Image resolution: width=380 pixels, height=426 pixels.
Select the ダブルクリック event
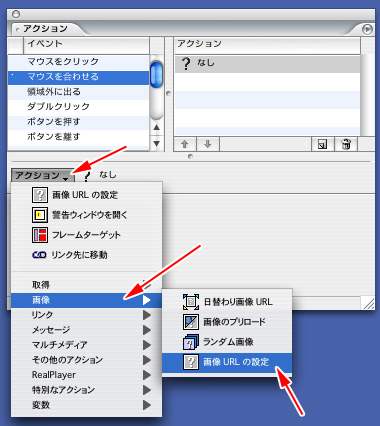pos(78,107)
